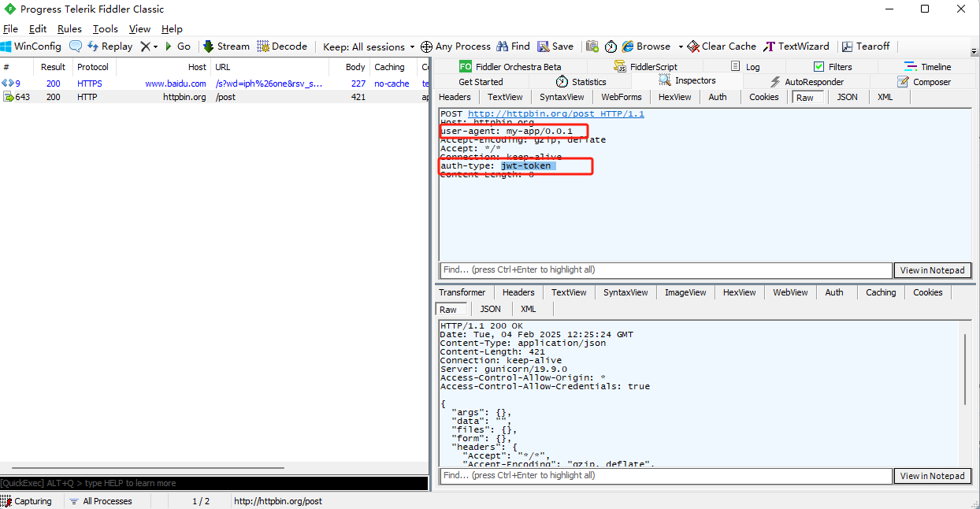The image size is (980, 509).
Task: Click View in Notepad for response
Action: [x=932, y=476]
